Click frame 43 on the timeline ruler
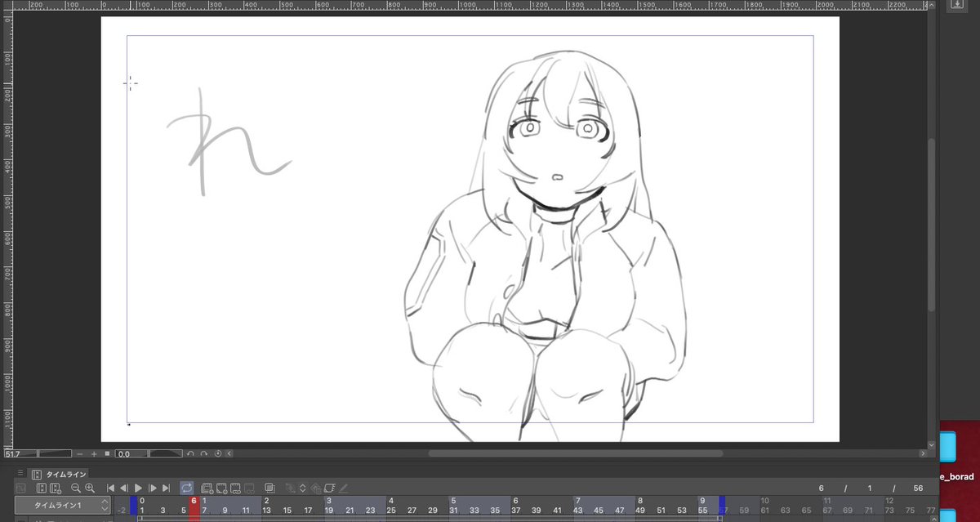This screenshot has width=980, height=522. [577, 511]
